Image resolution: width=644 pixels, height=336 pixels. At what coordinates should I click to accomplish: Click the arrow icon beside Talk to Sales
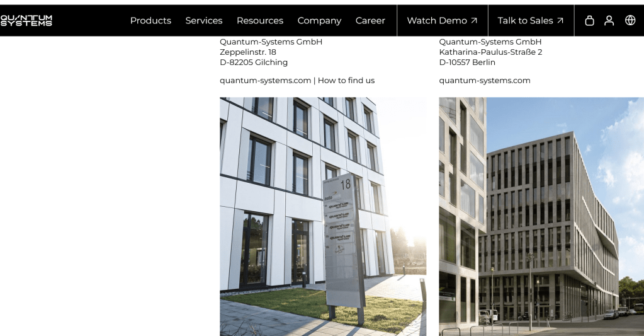tap(560, 21)
